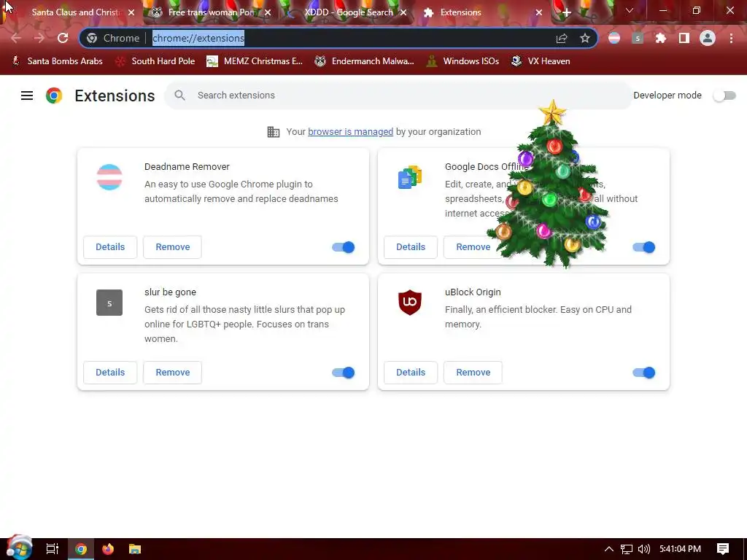
Task: Open the Windows ISOs bookmark
Action: pos(462,61)
